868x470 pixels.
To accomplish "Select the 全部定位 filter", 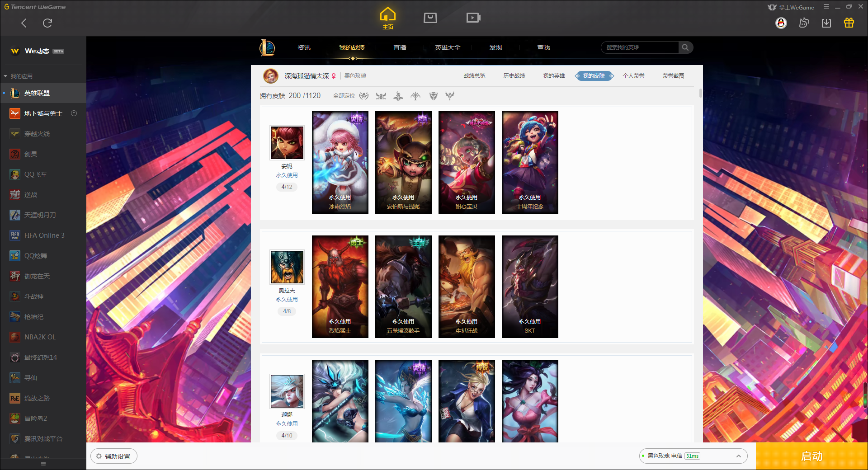I will click(344, 96).
